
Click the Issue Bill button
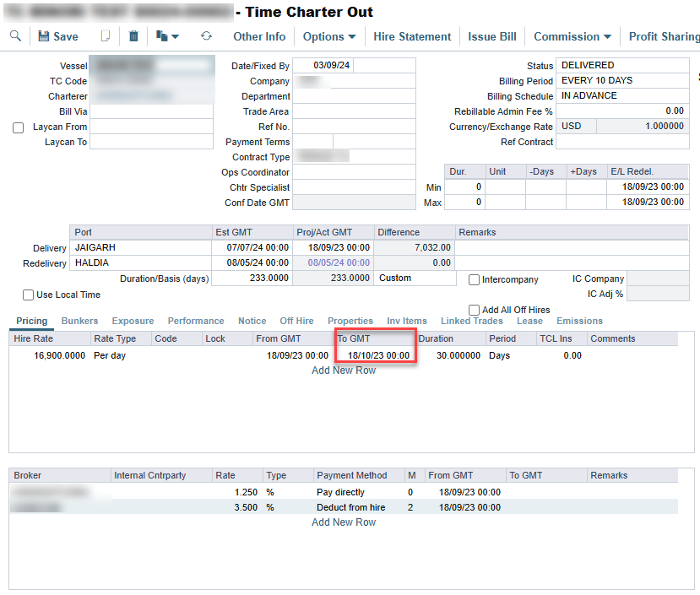tap(492, 36)
